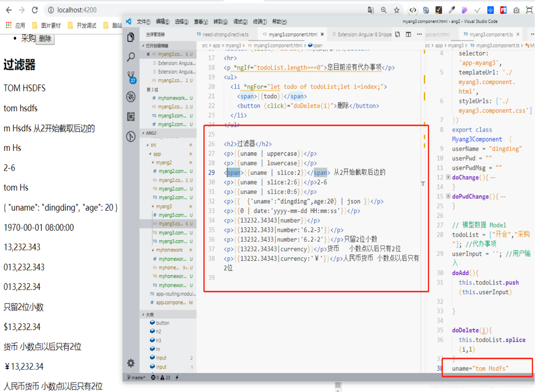
Task: Open the editor more actions ellipsis
Action: point(419,34)
